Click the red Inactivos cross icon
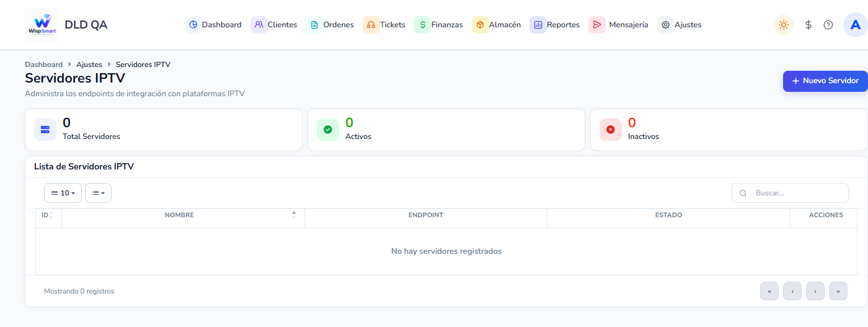 pos(611,130)
